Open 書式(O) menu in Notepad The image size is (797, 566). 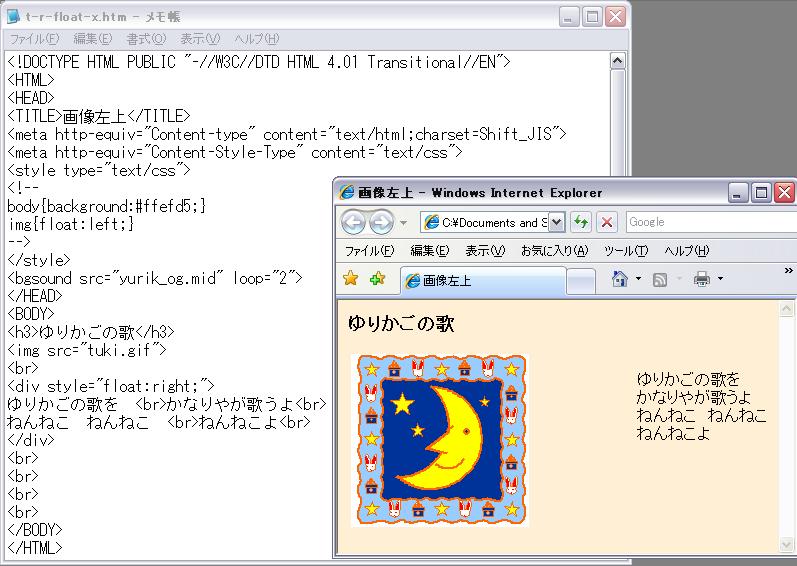(146, 39)
